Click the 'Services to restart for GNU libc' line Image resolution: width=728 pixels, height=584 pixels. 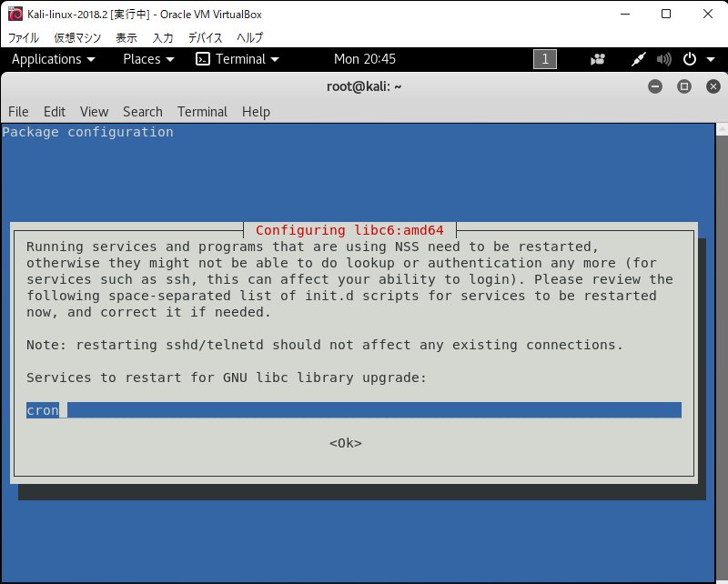click(x=226, y=378)
